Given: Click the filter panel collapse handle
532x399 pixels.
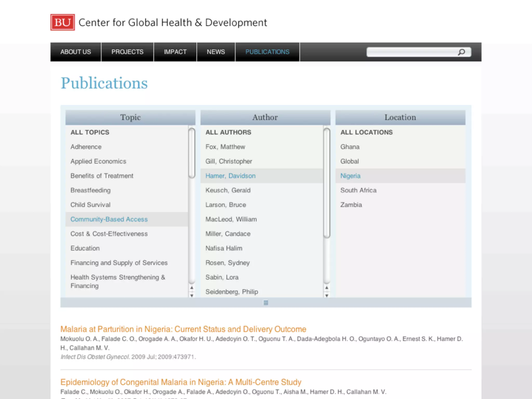Looking at the screenshot, I should 265,303.
